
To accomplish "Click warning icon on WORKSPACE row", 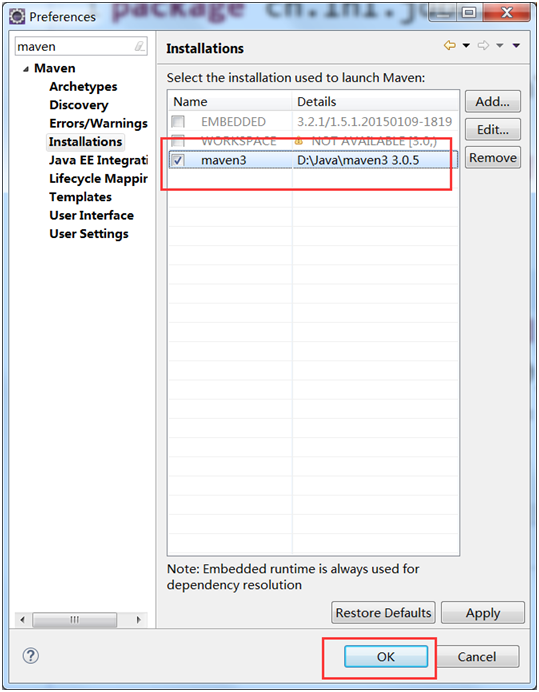I will [299, 141].
